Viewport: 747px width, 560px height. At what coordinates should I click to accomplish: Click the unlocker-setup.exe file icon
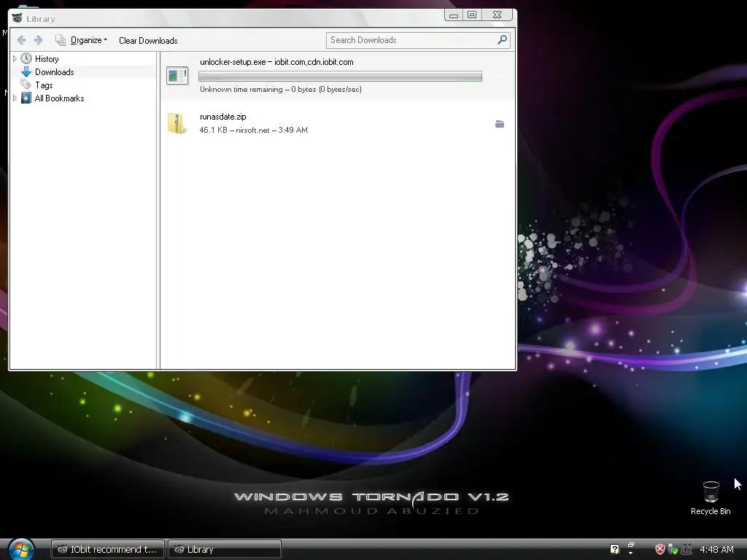coord(177,75)
